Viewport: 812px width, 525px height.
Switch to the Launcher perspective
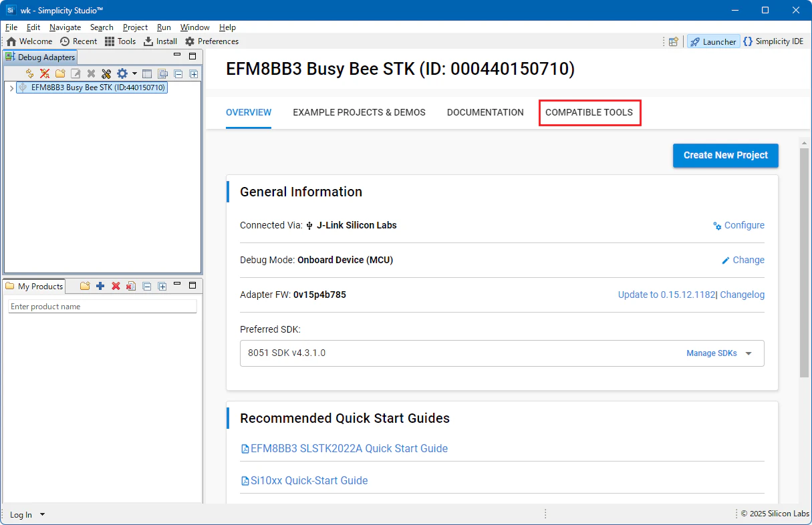tap(714, 41)
